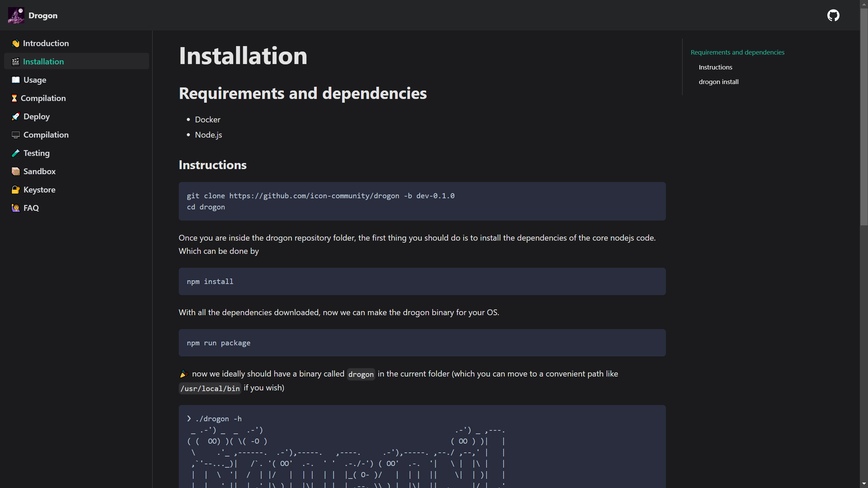868x488 pixels.
Task: Go to Usage page from sidebar
Action: [x=35, y=80]
